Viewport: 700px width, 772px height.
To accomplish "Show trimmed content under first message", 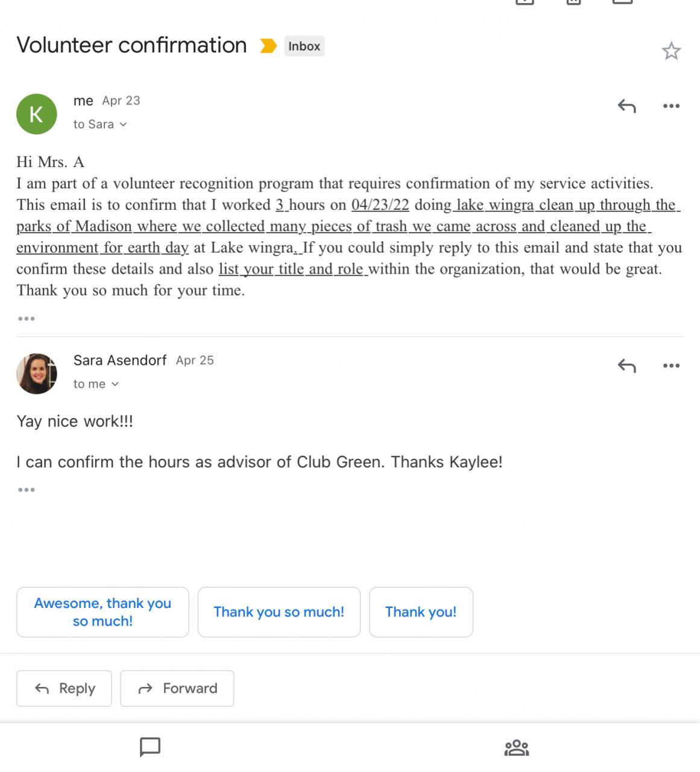I will pyautogui.click(x=27, y=318).
